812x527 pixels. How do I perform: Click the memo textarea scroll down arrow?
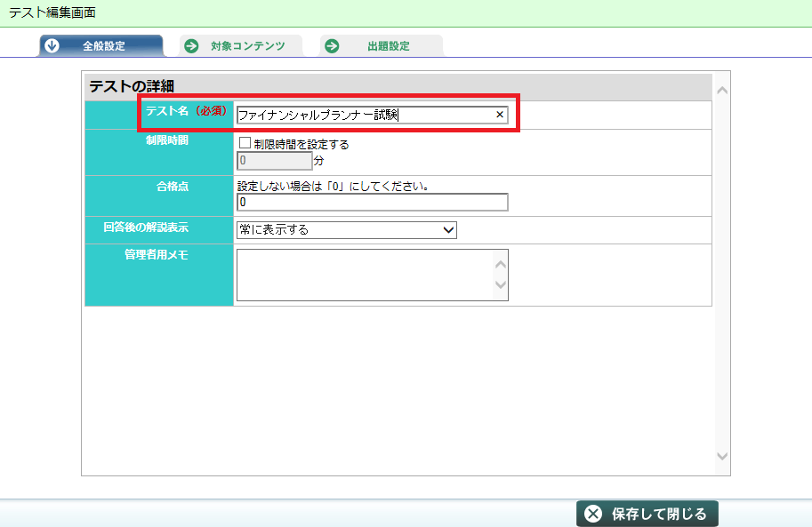click(501, 284)
